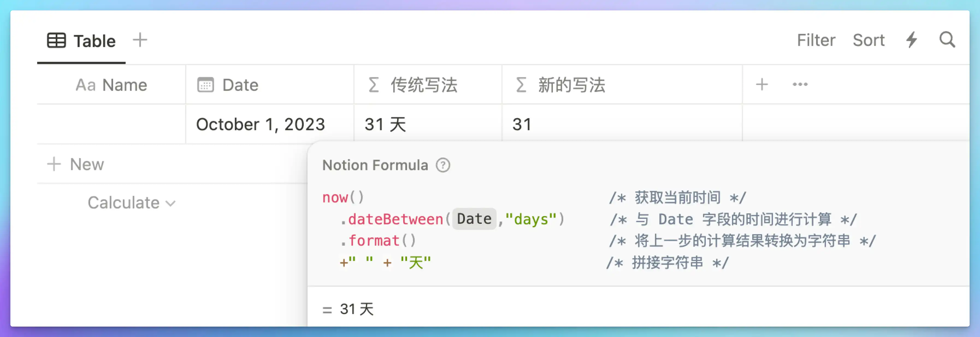Open the Sort menu

tap(869, 40)
